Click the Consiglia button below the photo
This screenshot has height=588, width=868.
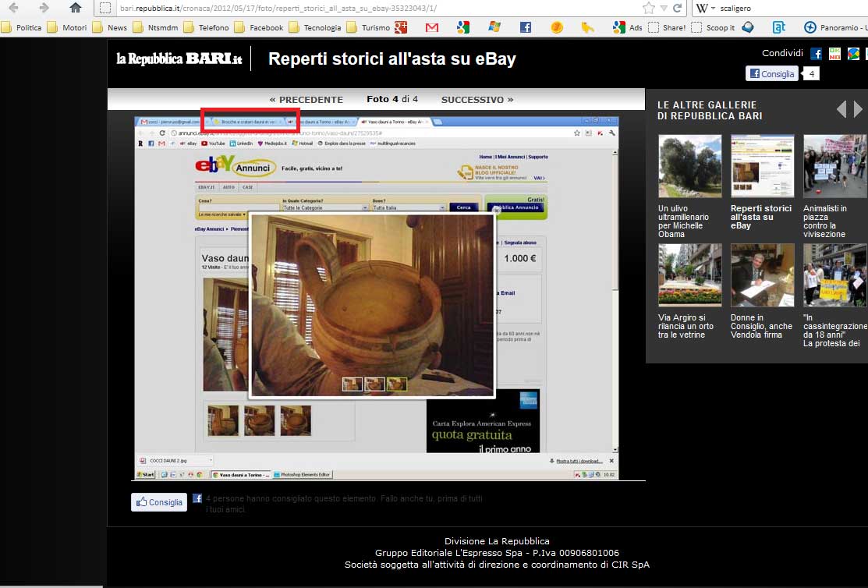click(159, 502)
